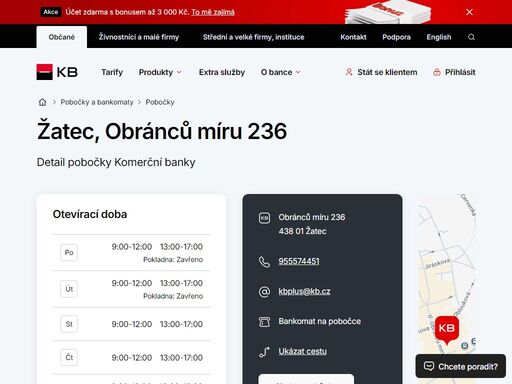Click the Bankomat na pobočce text
The image size is (512, 384).
coord(319,321)
